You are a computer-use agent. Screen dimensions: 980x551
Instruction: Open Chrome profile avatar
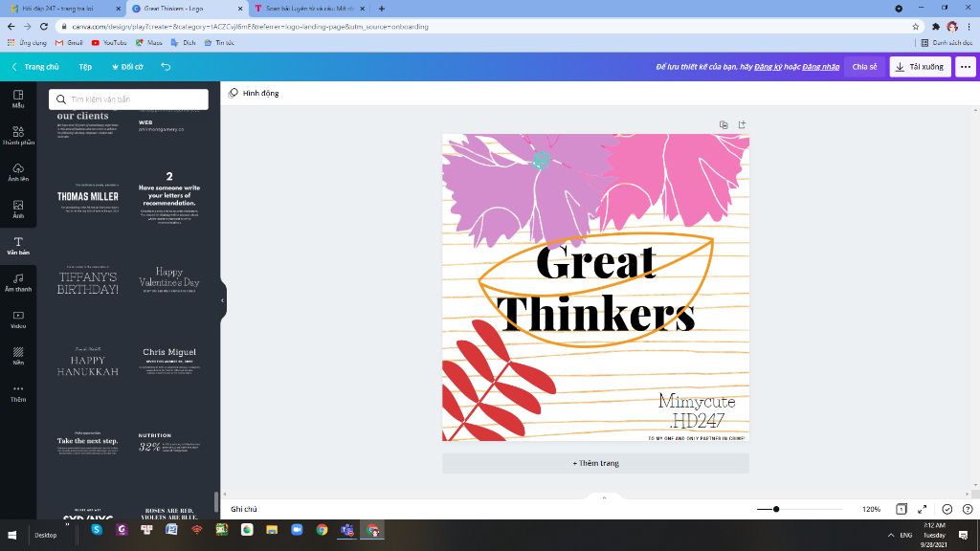952,26
